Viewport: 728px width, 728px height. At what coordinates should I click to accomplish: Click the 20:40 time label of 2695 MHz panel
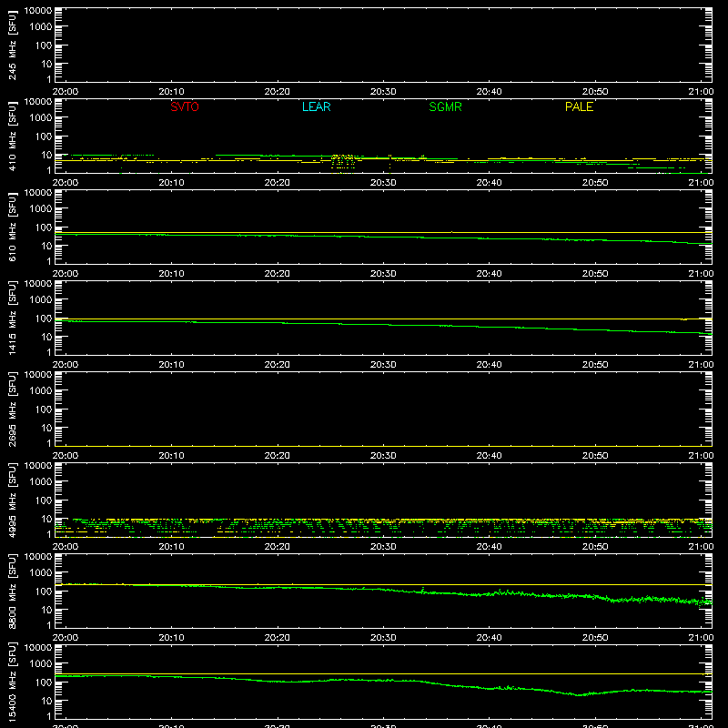coord(489,456)
